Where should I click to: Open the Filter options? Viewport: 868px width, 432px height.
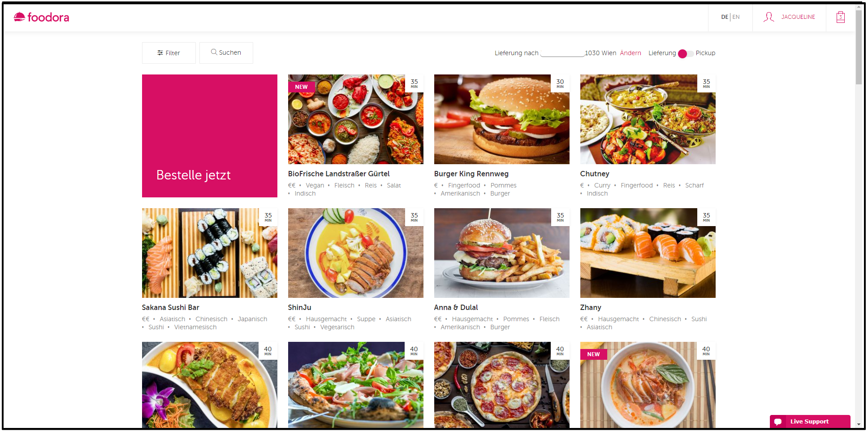[169, 53]
